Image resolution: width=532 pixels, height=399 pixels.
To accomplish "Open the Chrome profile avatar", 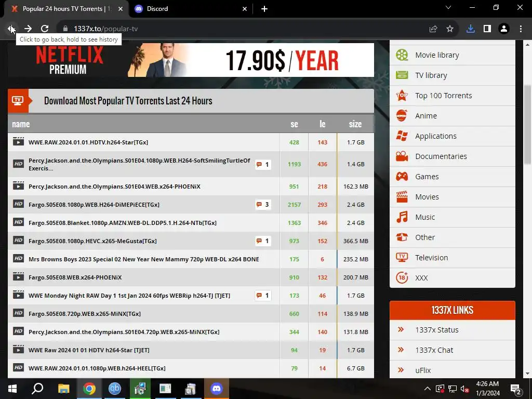I will pyautogui.click(x=504, y=29).
